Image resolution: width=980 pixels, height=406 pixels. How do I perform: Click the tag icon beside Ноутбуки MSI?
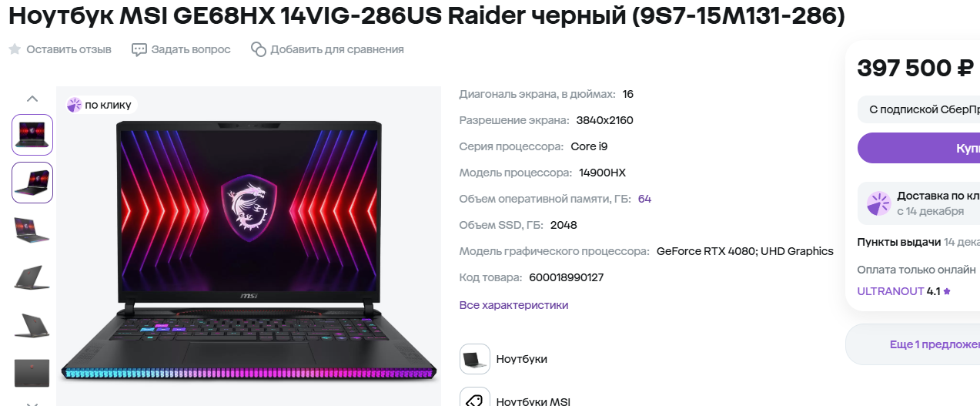[x=475, y=397]
